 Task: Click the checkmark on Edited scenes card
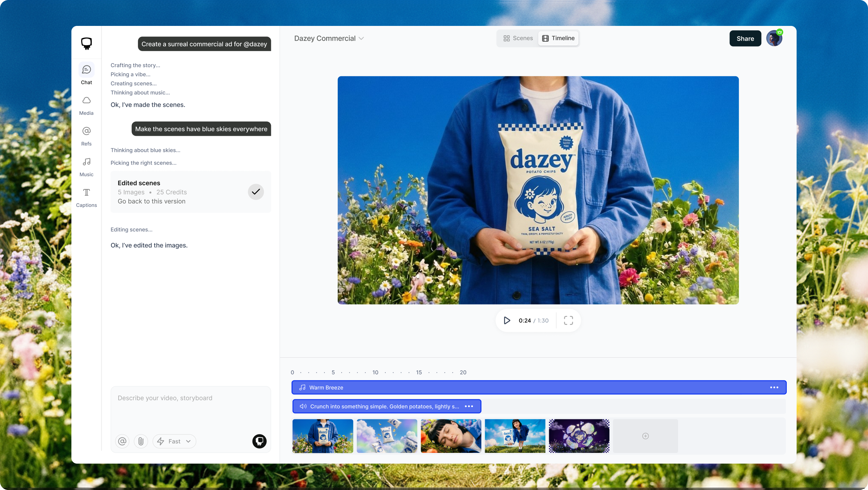click(x=256, y=192)
